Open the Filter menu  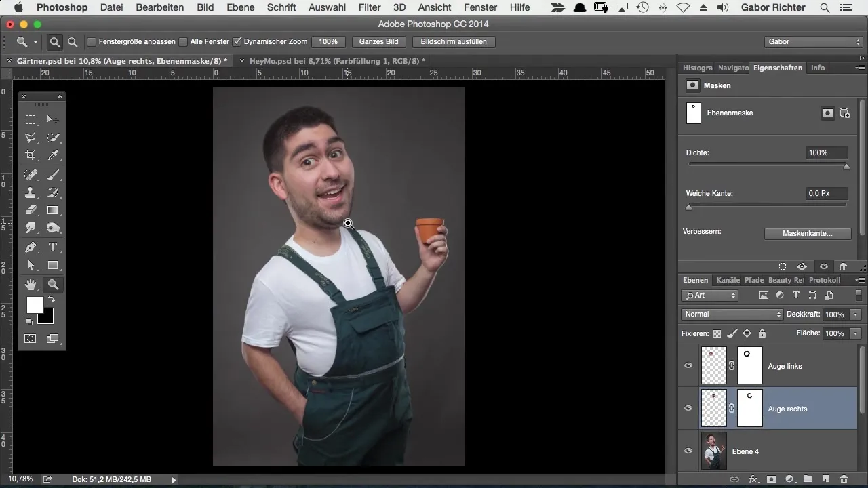click(370, 7)
